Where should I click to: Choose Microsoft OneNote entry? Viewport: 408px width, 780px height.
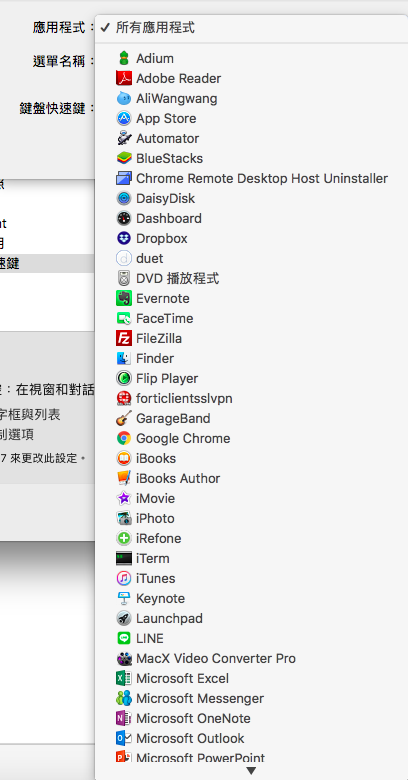(x=251, y=718)
